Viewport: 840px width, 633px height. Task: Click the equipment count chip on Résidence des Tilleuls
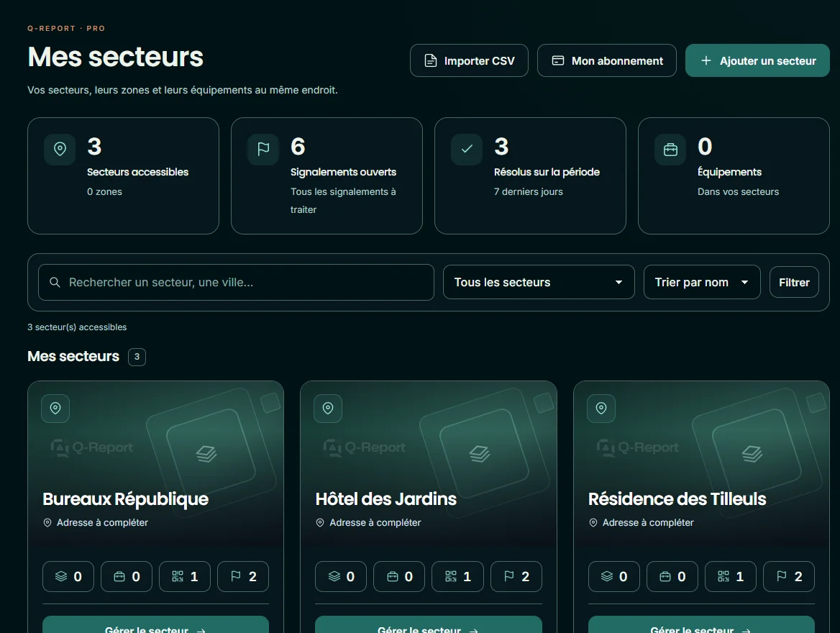[672, 576]
